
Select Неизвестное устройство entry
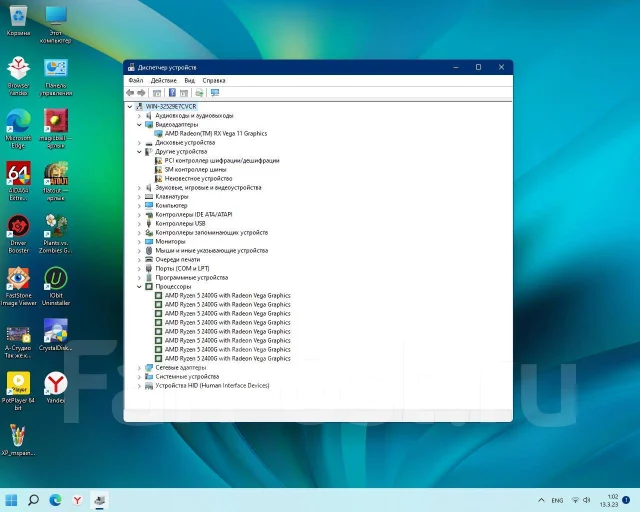[198, 178]
